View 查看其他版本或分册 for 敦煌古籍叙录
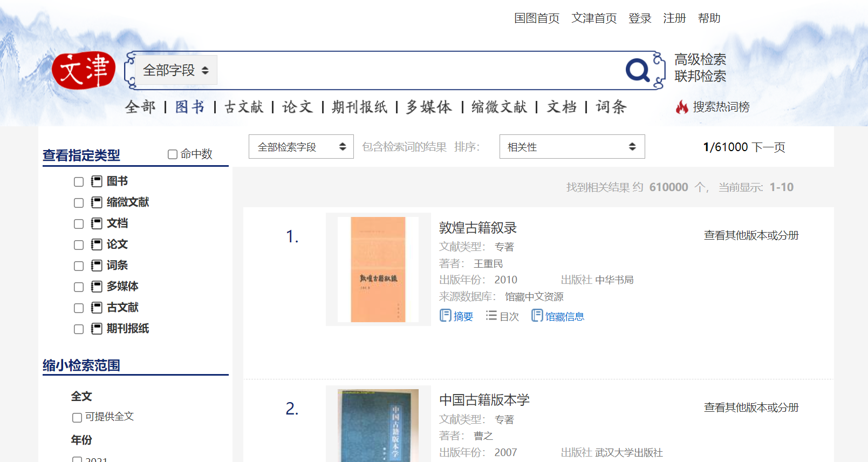 tap(751, 235)
